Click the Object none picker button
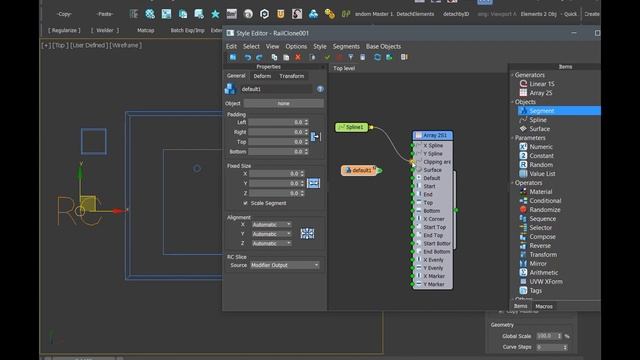Image resolution: width=640 pixels, height=360 pixels. [283, 104]
